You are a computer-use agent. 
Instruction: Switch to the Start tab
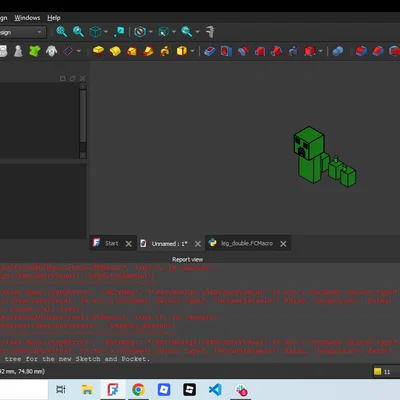click(x=111, y=243)
